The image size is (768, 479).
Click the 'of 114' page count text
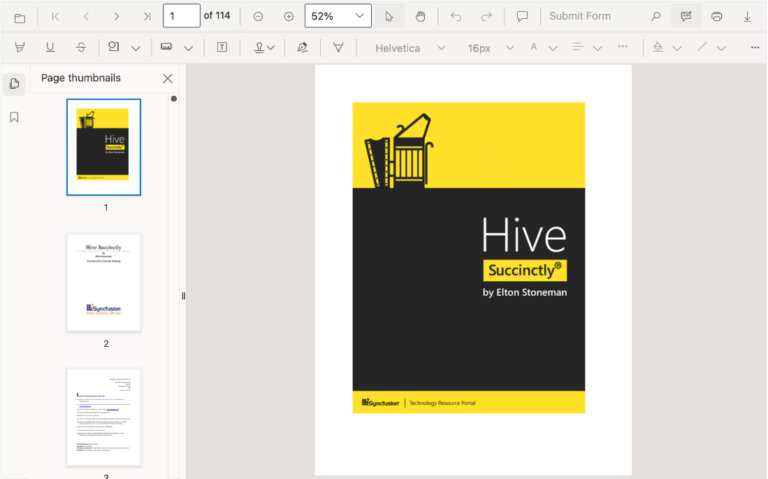click(217, 16)
